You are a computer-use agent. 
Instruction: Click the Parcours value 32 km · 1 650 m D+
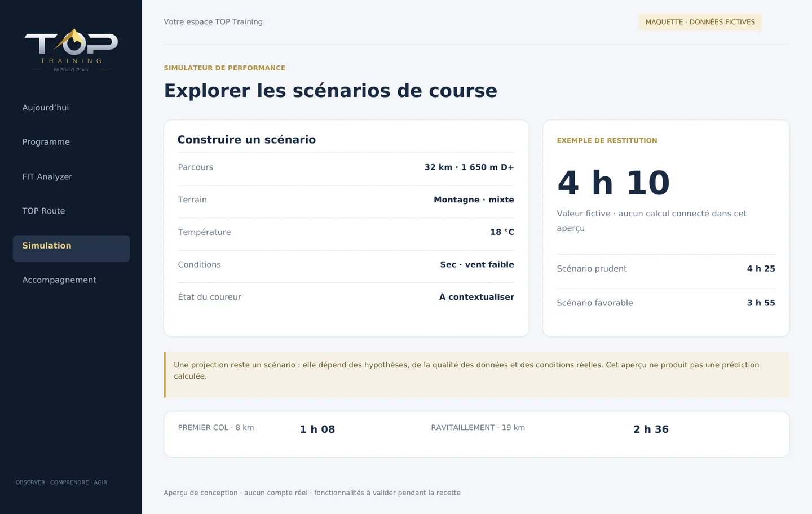click(469, 167)
